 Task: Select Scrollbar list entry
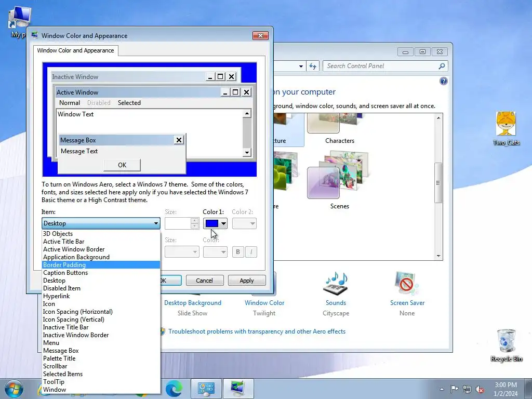click(101, 366)
